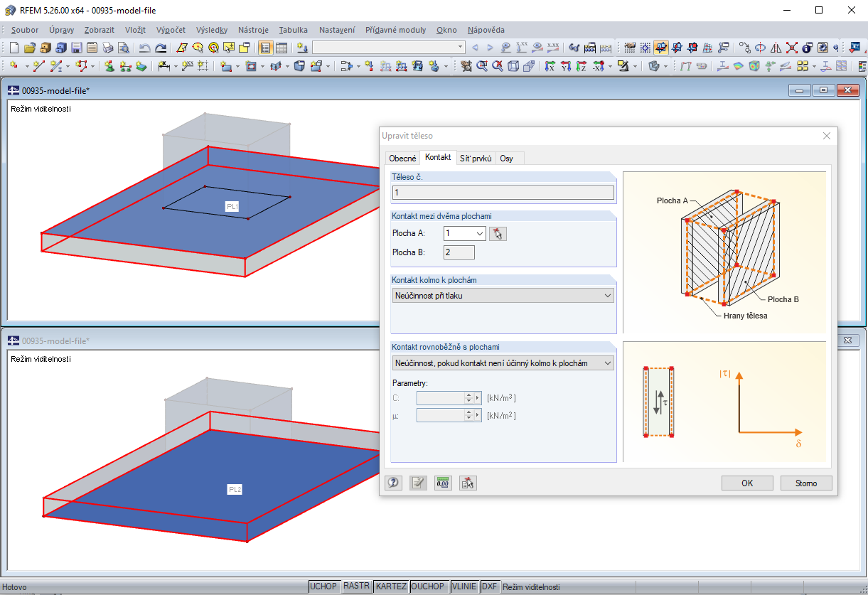
Task: Click color panel icon at toolbar end
Action: pos(862,65)
